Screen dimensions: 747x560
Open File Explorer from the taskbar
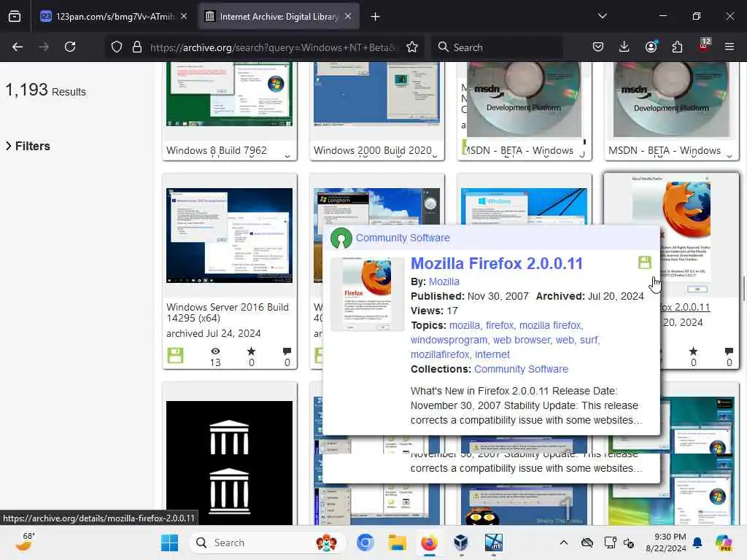[397, 542]
